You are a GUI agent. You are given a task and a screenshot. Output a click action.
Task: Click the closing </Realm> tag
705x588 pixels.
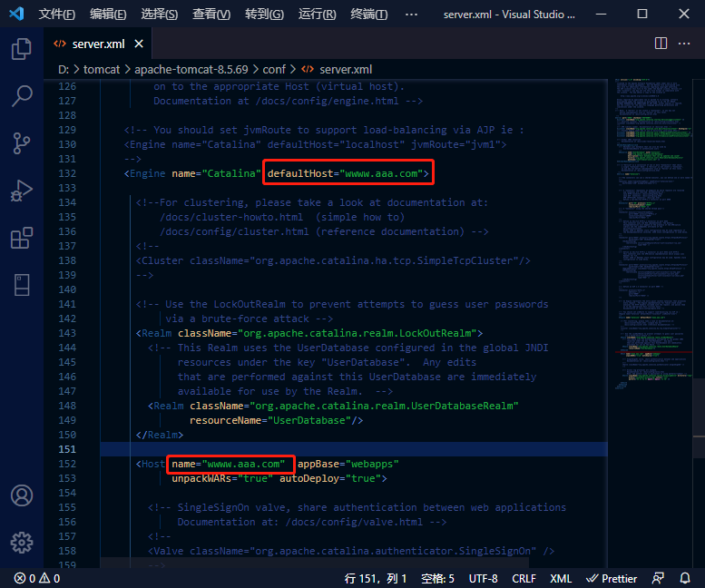pos(160,435)
